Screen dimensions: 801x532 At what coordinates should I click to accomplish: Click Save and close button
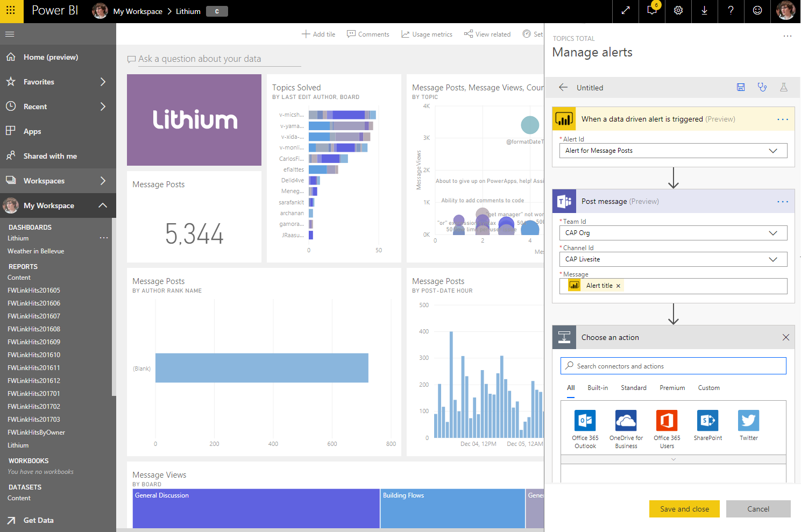click(x=684, y=509)
